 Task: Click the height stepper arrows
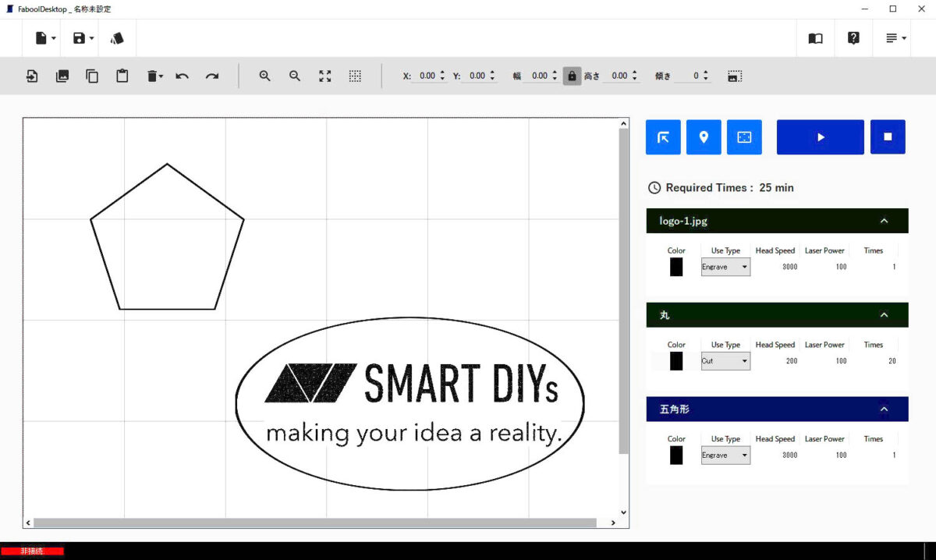(635, 76)
